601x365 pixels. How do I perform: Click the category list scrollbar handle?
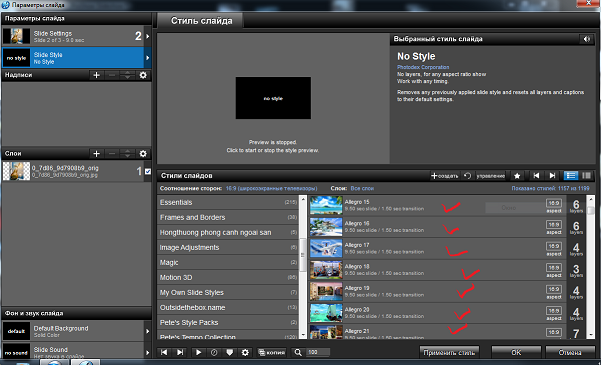[303, 255]
